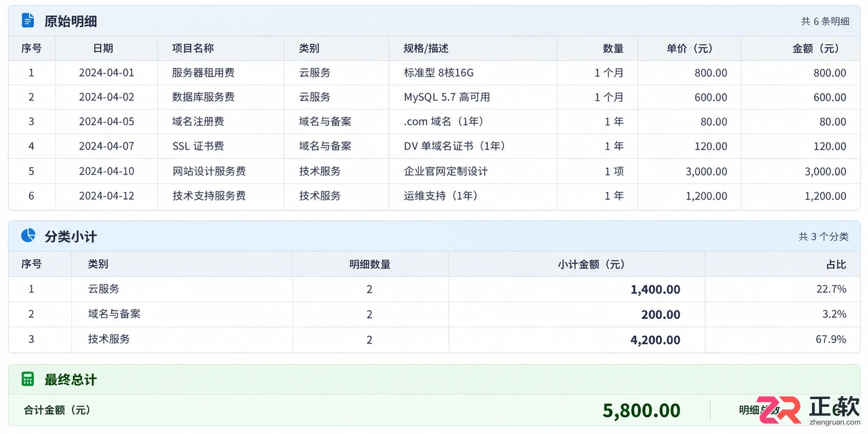Image resolution: width=868 pixels, height=434 pixels.
Task: Click the 共 6 条明细 count label
Action: [x=825, y=21]
